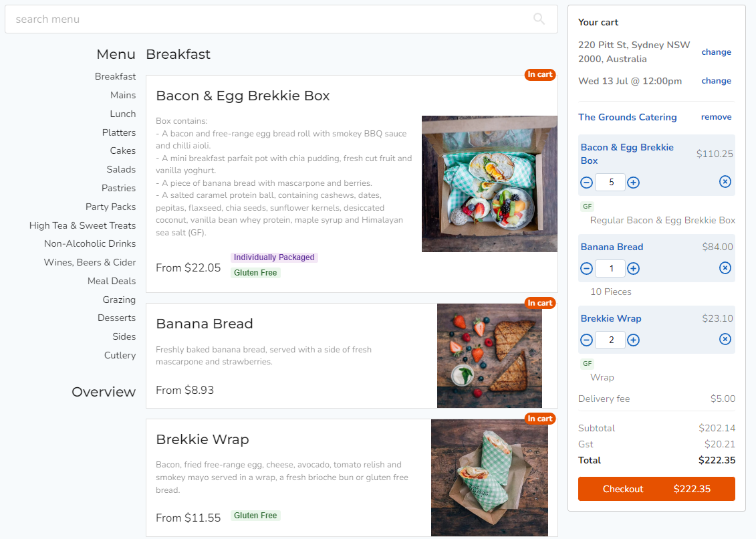Remove The Grounds Catering from cart
The image size is (756, 539).
point(716,117)
